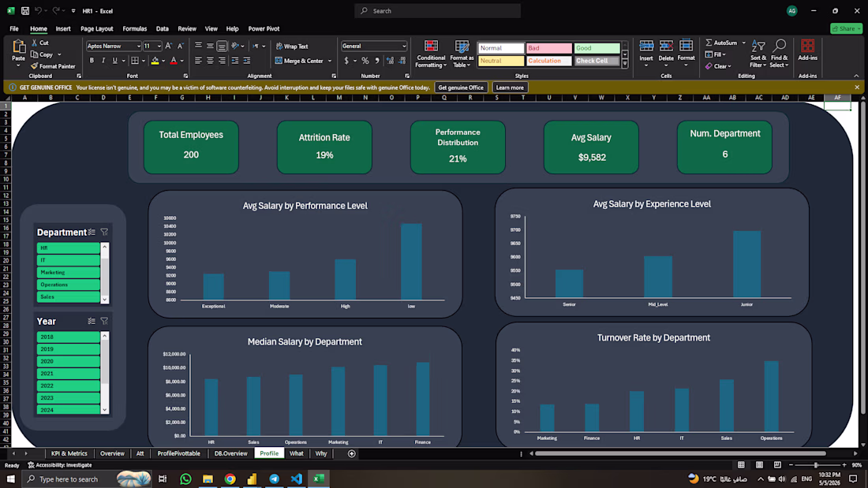The height and width of the screenshot is (488, 868).
Task: Clear filter on the Year slicer
Action: pos(104,321)
